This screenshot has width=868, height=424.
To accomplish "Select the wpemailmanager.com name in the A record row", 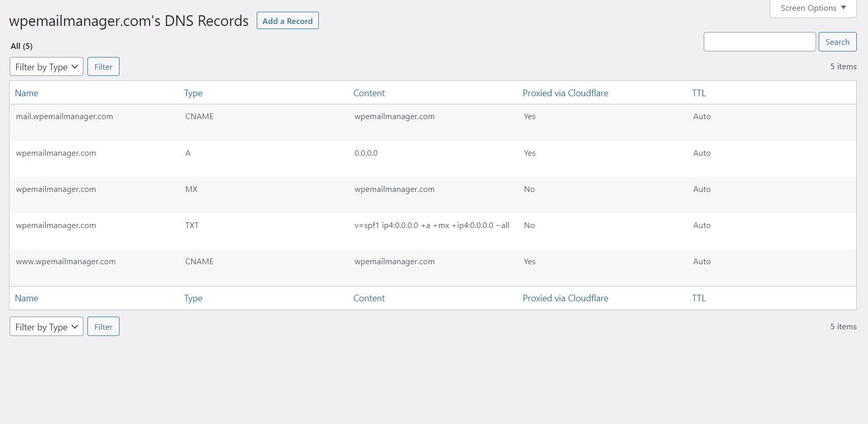I will (56, 153).
